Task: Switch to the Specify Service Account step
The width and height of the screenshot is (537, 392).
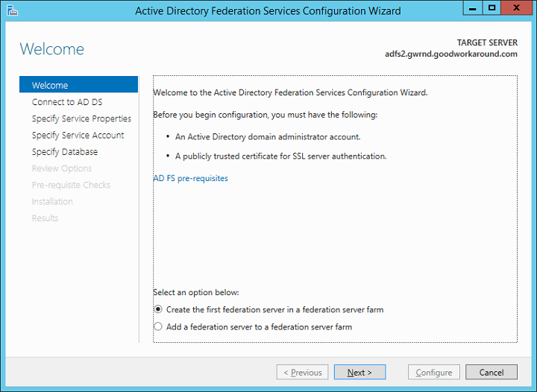Action: click(x=78, y=135)
